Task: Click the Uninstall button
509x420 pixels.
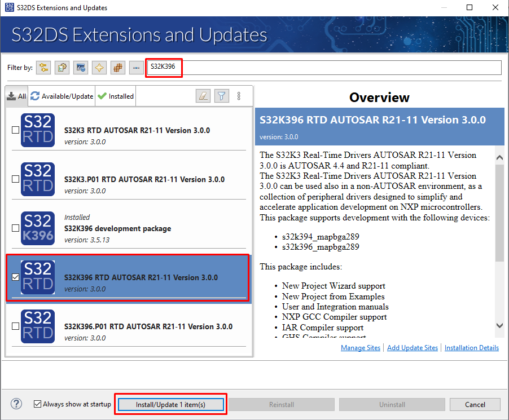Action: (392, 404)
